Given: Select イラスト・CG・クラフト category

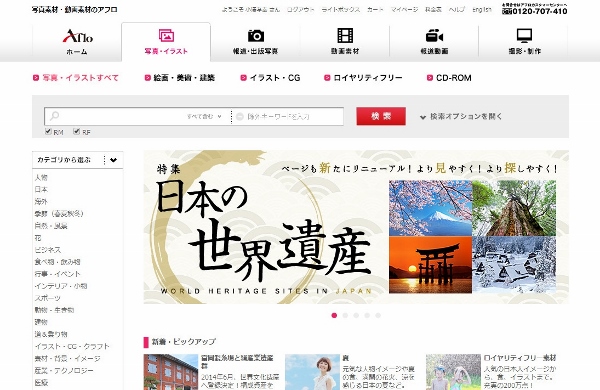Looking at the screenshot, I should pyautogui.click(x=72, y=346).
